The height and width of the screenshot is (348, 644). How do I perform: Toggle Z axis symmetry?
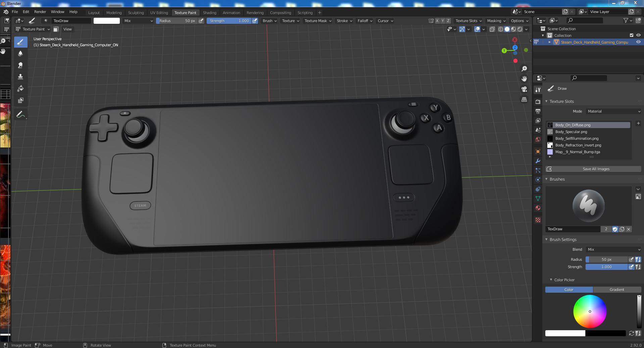tap(448, 21)
